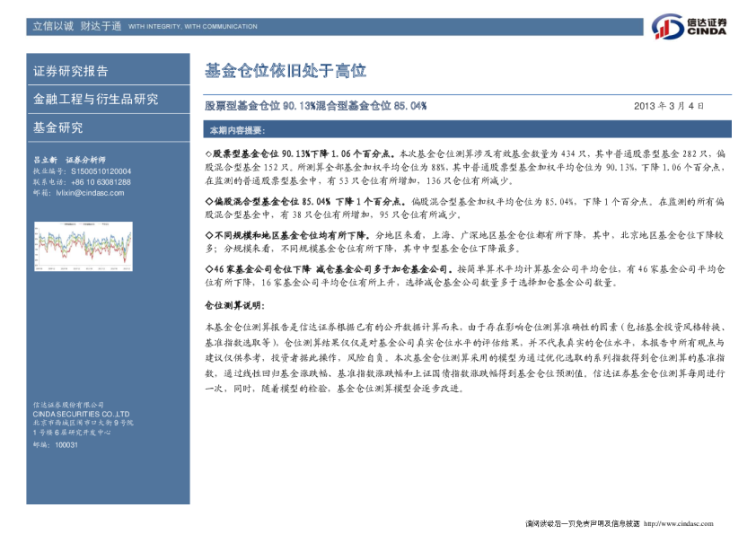
Task: Select the 金融工程与衍生品研究 sidebar section
Action: pos(95,99)
